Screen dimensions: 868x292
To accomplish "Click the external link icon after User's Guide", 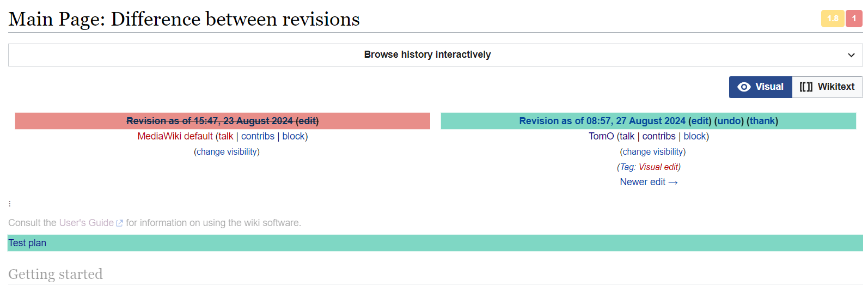I will point(120,223).
